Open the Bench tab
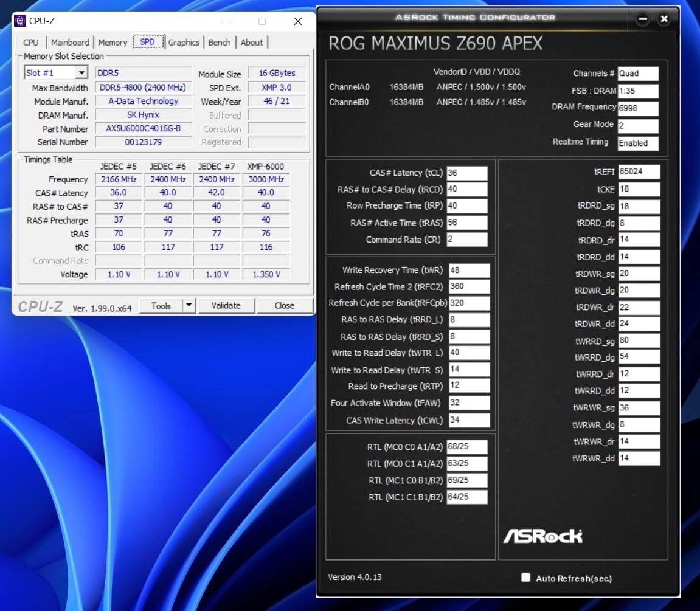700x611 pixels. (x=219, y=43)
